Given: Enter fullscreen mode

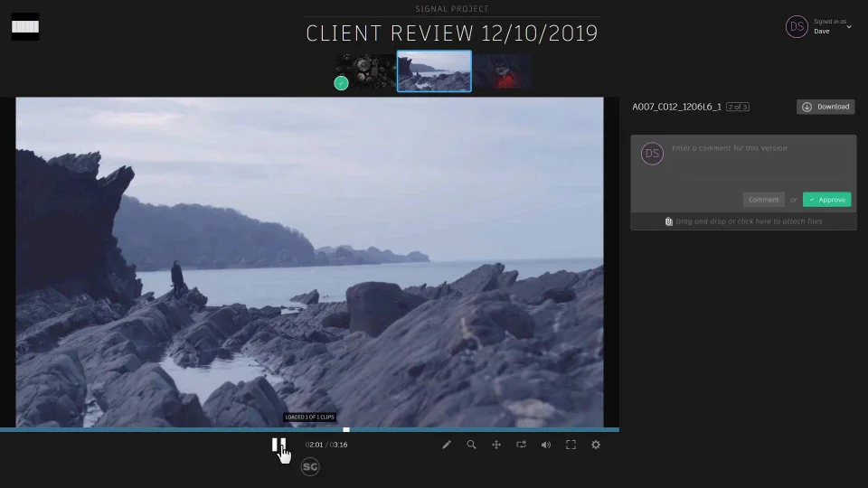Looking at the screenshot, I should coord(571,445).
